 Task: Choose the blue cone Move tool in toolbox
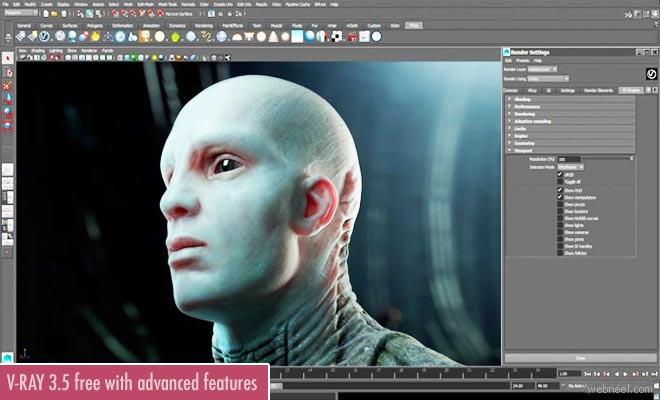click(8, 99)
